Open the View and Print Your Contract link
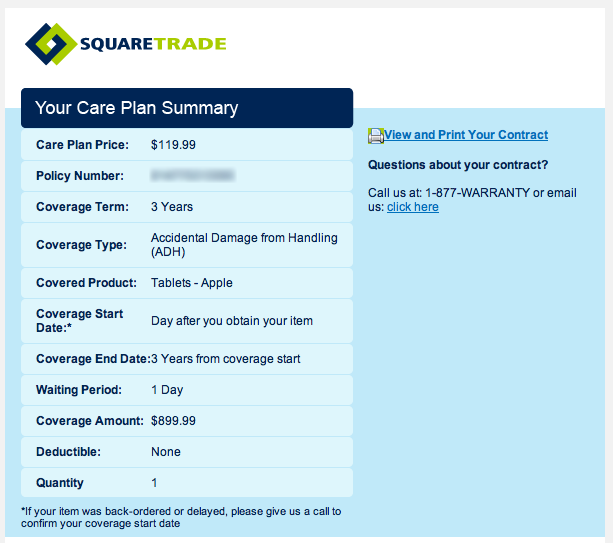The width and height of the screenshot is (613, 543). click(x=466, y=135)
